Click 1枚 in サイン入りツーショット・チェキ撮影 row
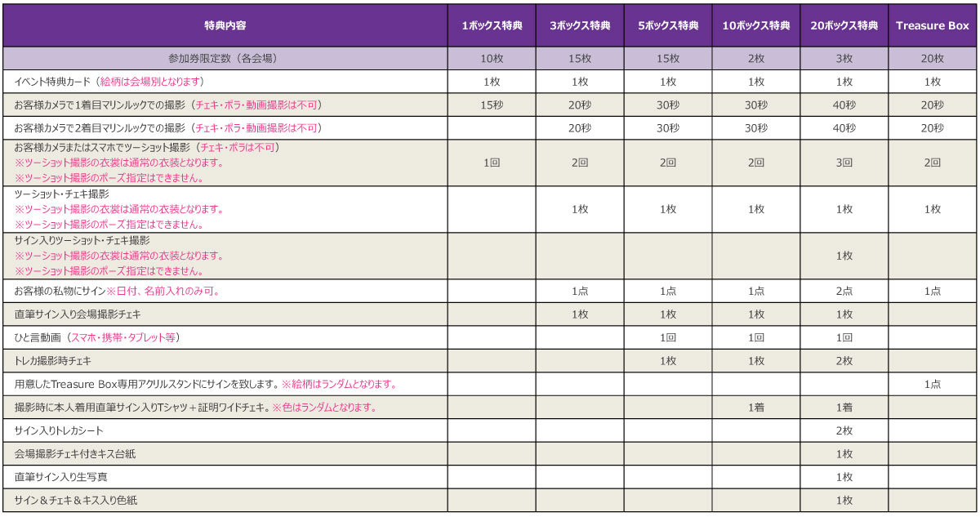 [x=844, y=256]
